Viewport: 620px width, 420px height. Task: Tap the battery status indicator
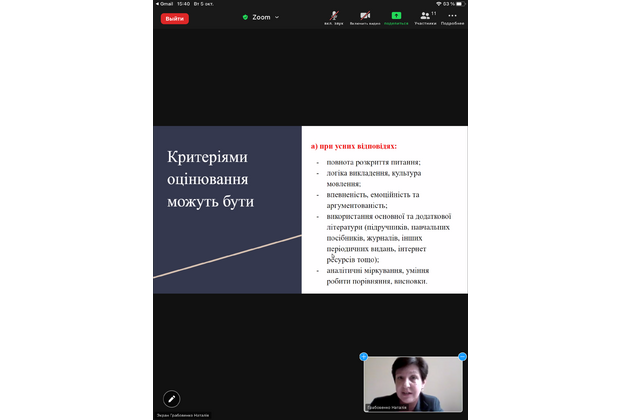click(x=461, y=3)
